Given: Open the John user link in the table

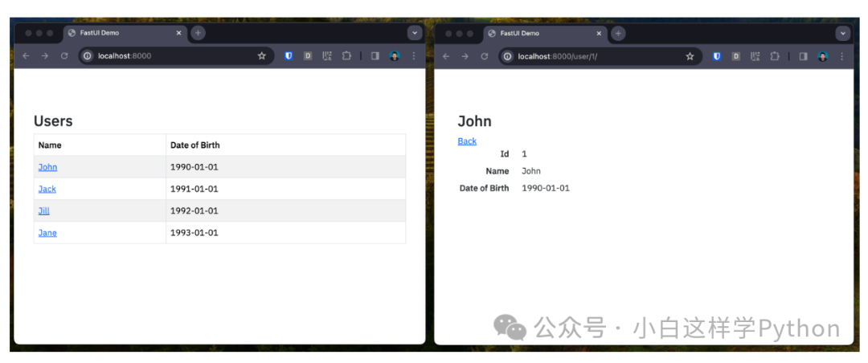Looking at the screenshot, I should click(x=47, y=167).
